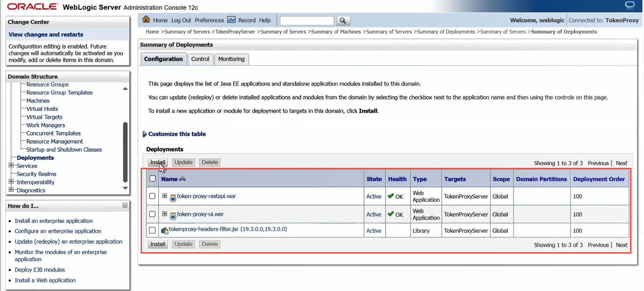Click TokenProxyServer breadcrumb link
Viewport: 644px width, 291px height.
[x=236, y=32]
